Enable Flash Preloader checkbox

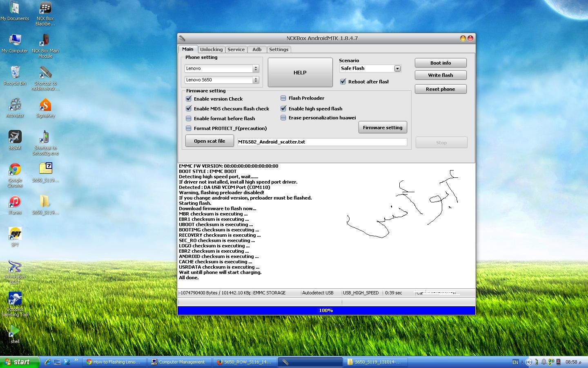(x=283, y=98)
